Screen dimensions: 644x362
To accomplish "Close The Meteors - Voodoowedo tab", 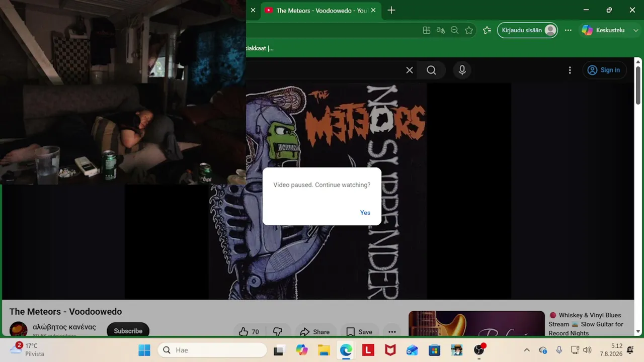I will tap(373, 10).
